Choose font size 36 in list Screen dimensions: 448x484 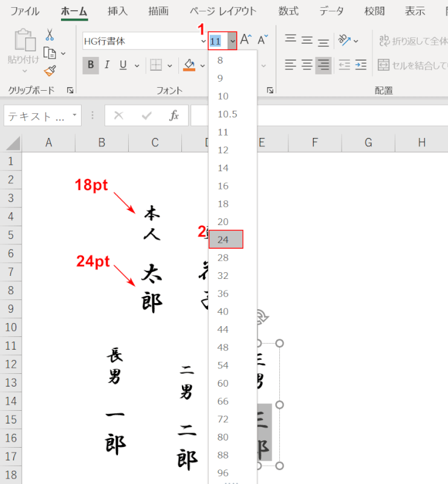(x=233, y=293)
